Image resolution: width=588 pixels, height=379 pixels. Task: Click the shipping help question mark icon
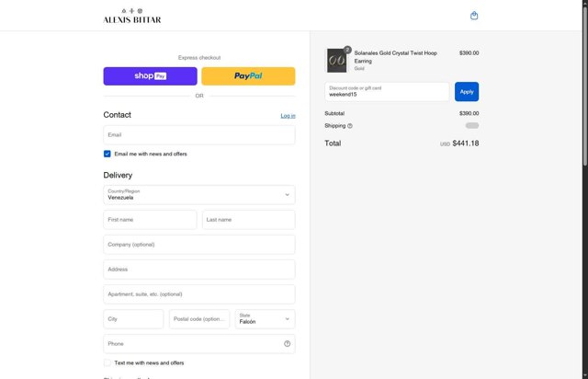pyautogui.click(x=350, y=126)
